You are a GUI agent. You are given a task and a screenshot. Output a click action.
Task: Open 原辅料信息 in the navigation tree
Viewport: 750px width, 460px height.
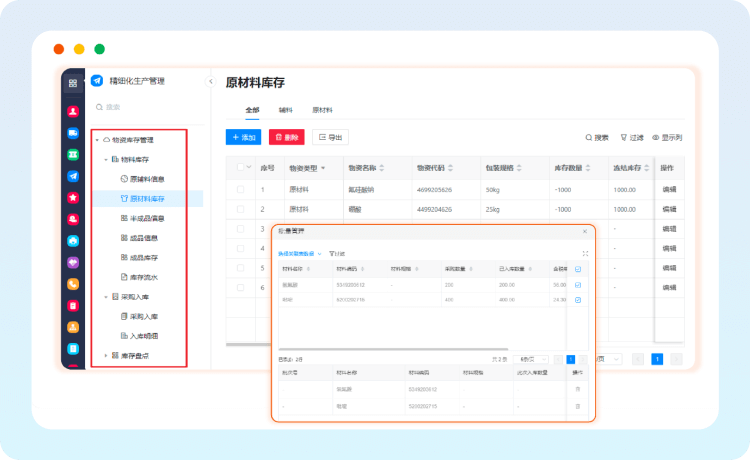click(146, 179)
